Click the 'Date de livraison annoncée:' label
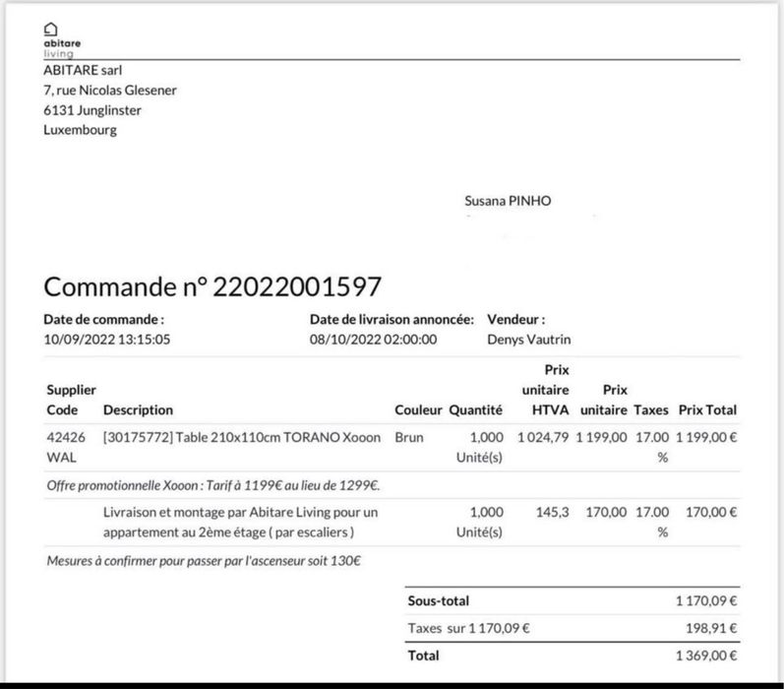This screenshot has height=689, width=784. pyautogui.click(x=392, y=319)
